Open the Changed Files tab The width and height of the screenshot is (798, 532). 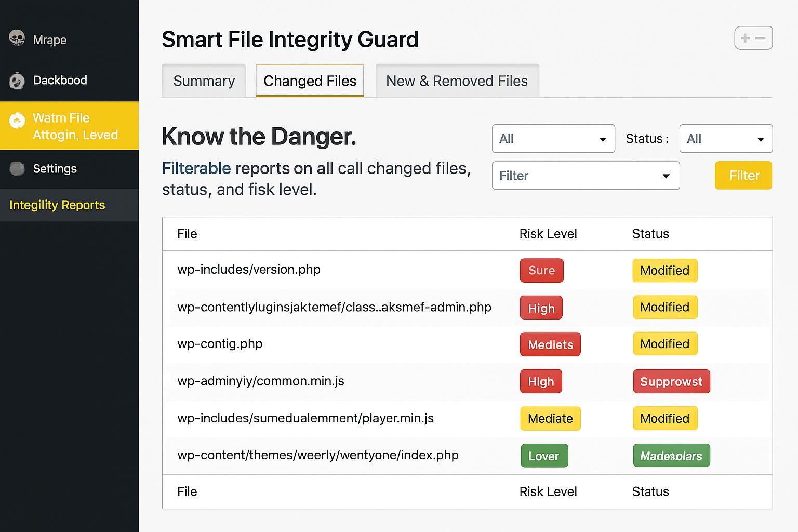click(x=310, y=81)
